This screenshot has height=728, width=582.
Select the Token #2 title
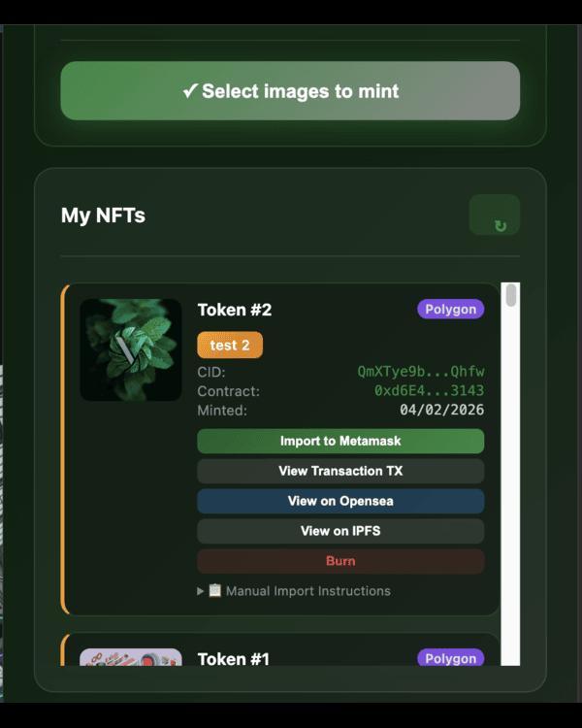point(235,310)
